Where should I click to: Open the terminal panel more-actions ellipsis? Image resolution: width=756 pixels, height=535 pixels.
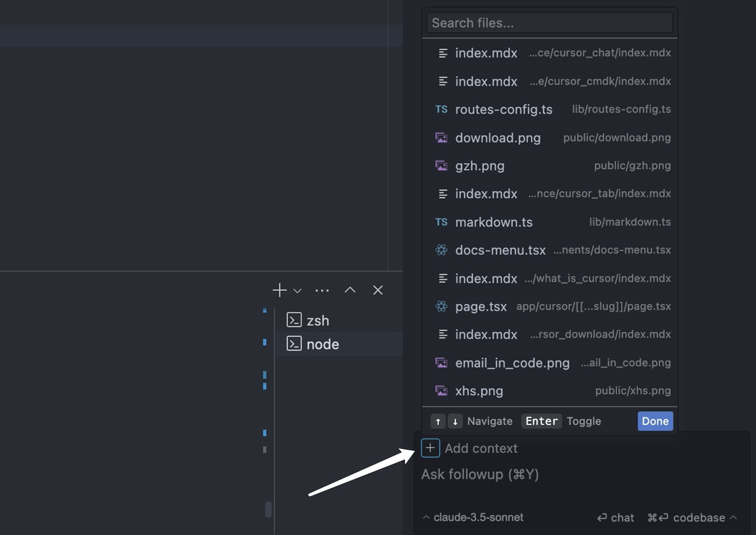pos(322,290)
